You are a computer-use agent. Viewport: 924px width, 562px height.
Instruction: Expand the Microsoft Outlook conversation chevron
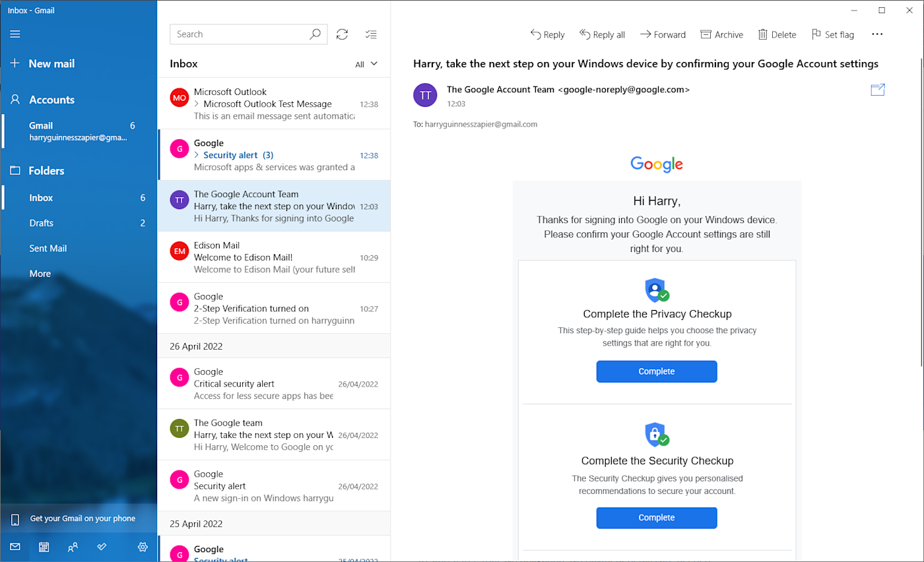coord(196,104)
